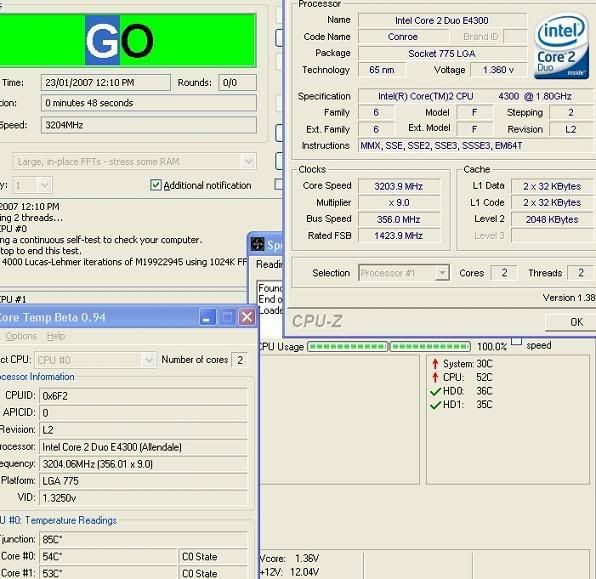Click the Rounds field 0/0
Image resolution: width=596 pixels, height=579 pixels.
pyautogui.click(x=238, y=82)
